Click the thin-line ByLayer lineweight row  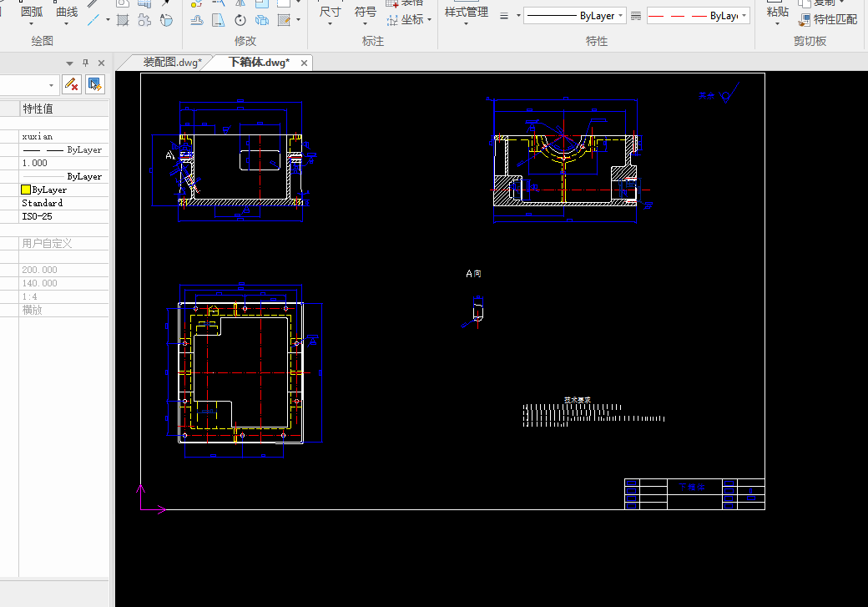coord(64,176)
